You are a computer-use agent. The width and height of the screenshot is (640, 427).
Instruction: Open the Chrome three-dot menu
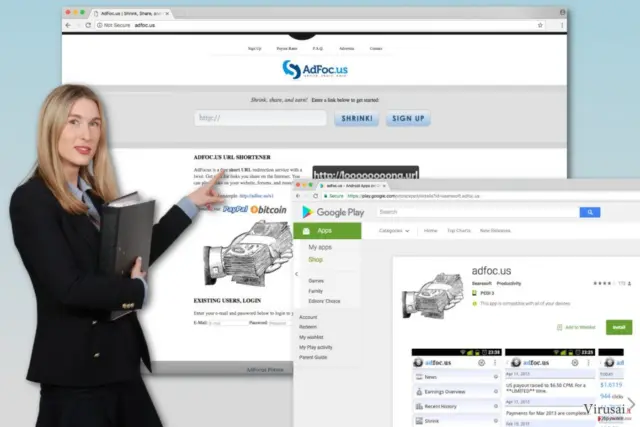[x=562, y=25]
